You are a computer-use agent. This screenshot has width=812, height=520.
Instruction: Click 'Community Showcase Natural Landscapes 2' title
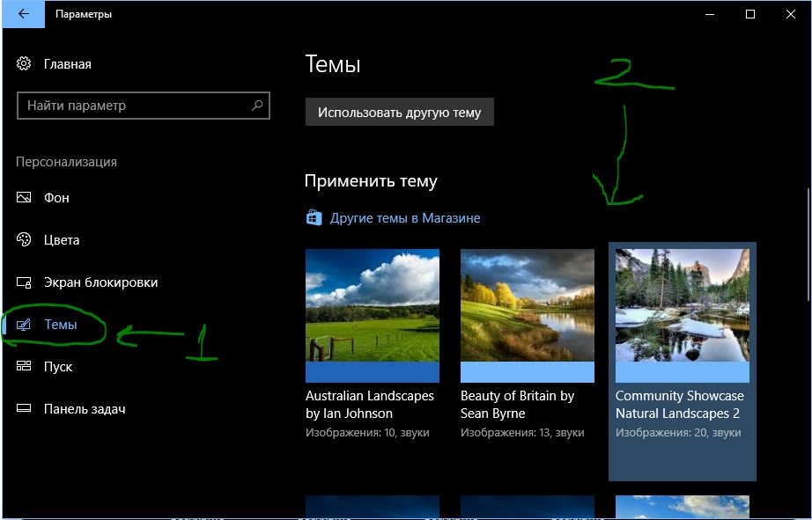click(x=679, y=405)
